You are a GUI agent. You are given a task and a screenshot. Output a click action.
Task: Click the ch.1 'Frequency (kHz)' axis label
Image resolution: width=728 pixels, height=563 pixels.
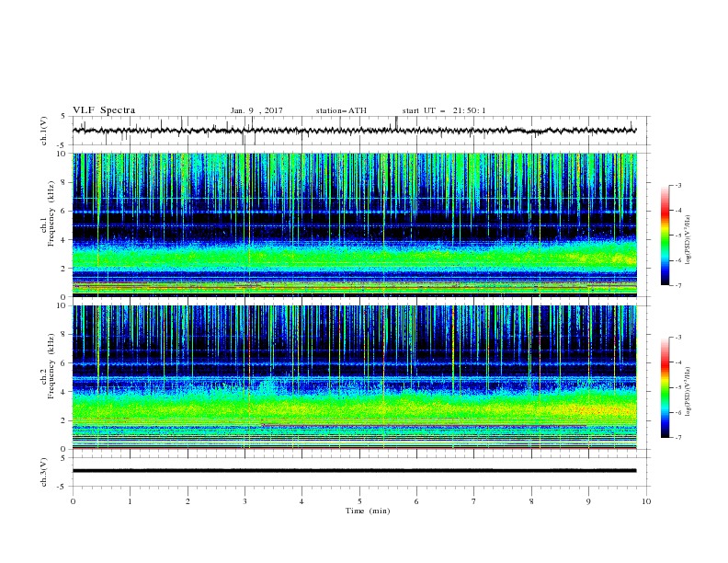[x=51, y=214]
